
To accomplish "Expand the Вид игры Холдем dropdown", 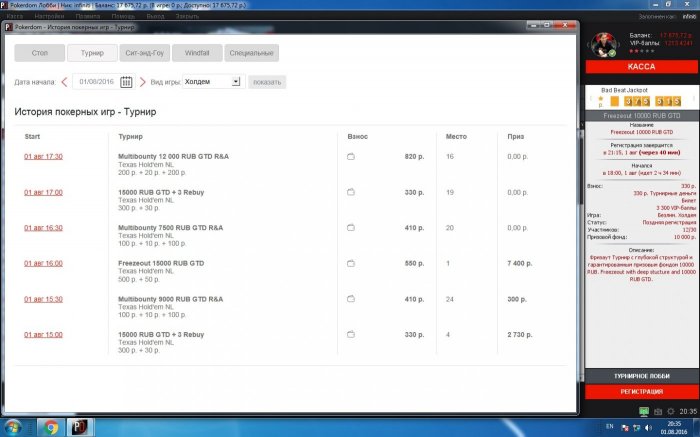I will [236, 82].
